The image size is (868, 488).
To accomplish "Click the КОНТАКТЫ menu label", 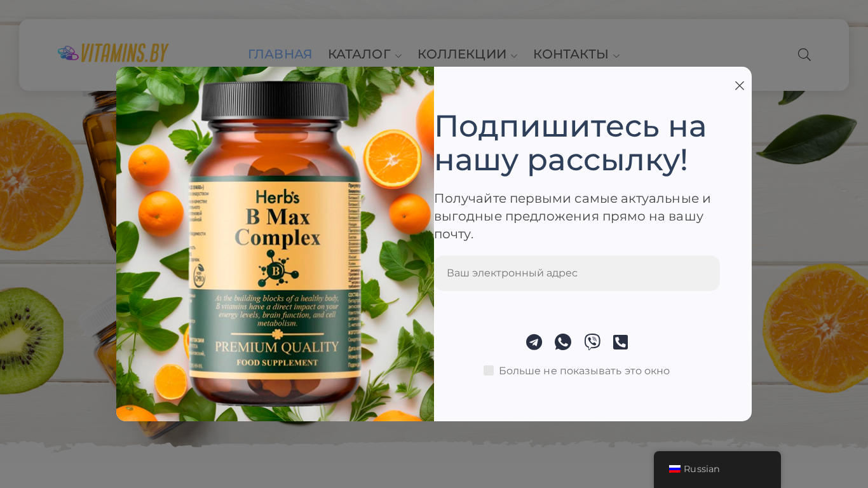I will [x=571, y=55].
